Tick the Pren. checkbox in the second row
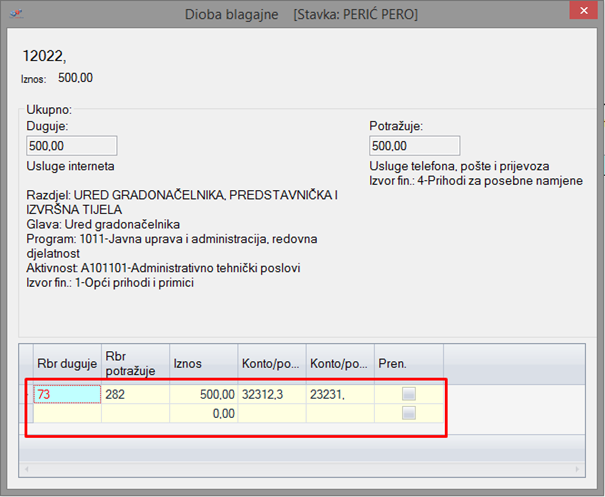Screen dimensions: 605x497 click(408, 412)
